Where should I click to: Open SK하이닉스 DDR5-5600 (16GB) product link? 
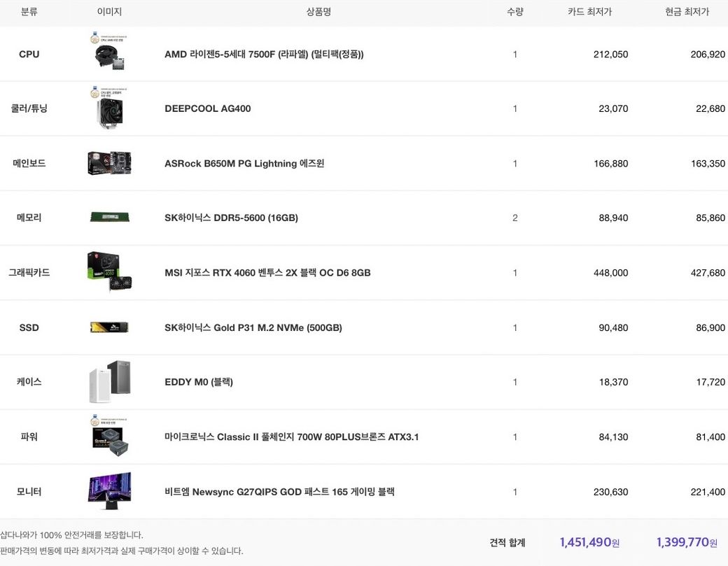tap(231, 218)
